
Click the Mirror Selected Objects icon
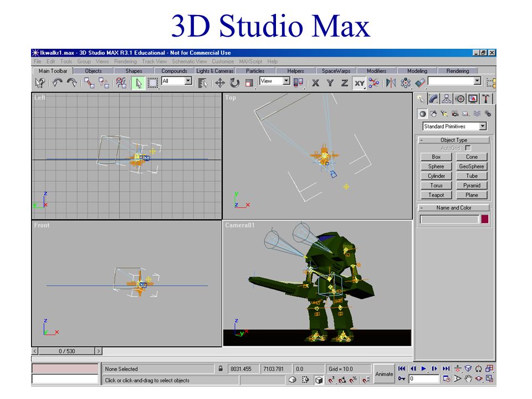pos(391,83)
